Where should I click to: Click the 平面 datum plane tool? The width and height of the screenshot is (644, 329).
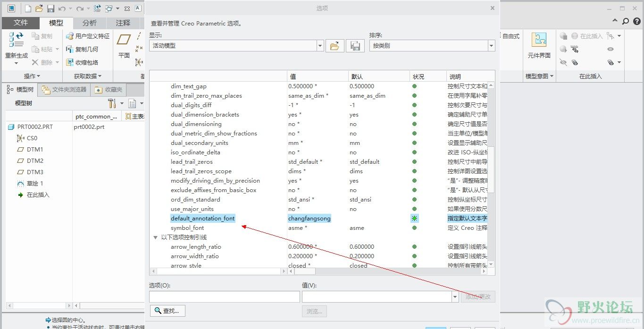(x=124, y=45)
